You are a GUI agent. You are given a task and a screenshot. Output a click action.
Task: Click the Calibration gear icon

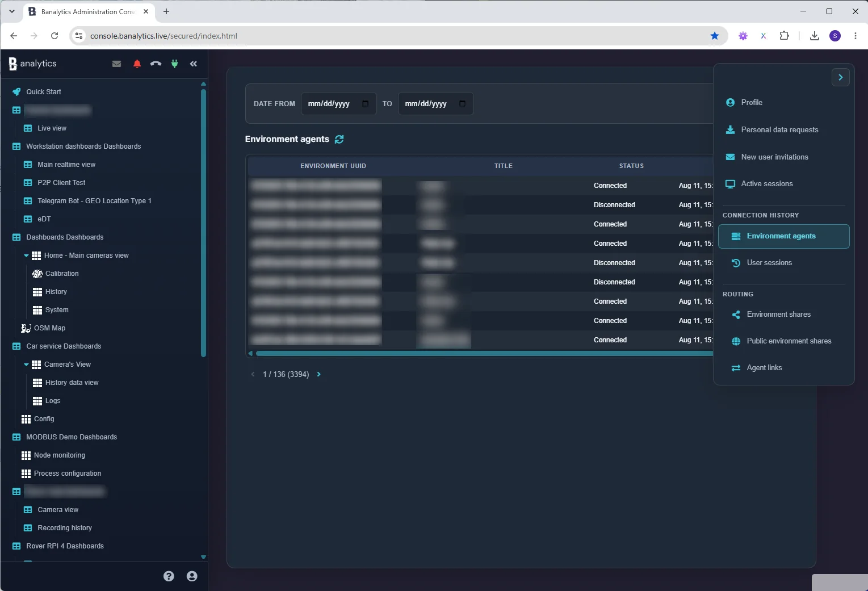point(37,274)
